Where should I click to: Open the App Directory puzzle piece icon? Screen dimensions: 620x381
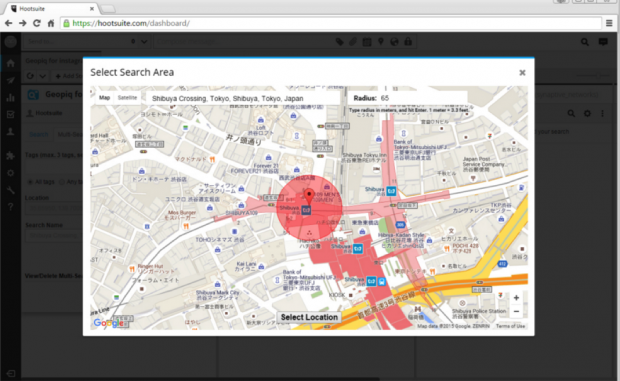[x=11, y=155]
